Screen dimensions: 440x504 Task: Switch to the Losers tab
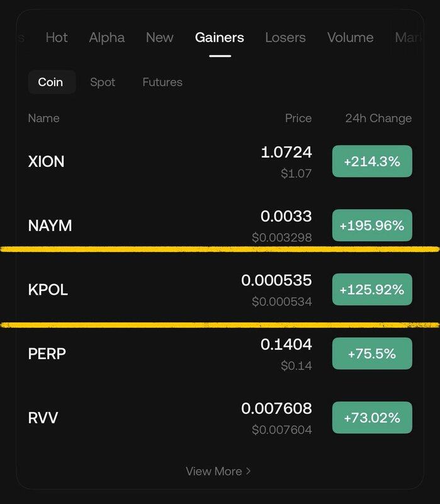(286, 38)
